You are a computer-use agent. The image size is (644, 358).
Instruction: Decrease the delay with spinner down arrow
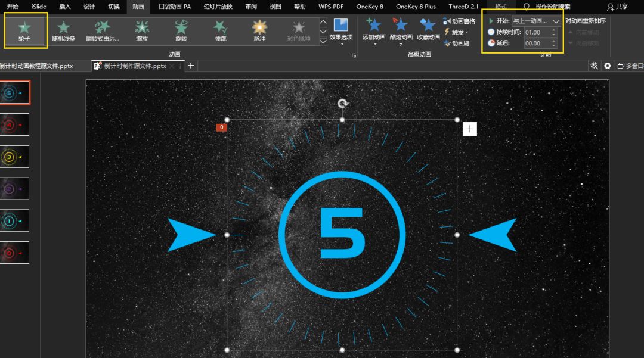pyautogui.click(x=554, y=45)
